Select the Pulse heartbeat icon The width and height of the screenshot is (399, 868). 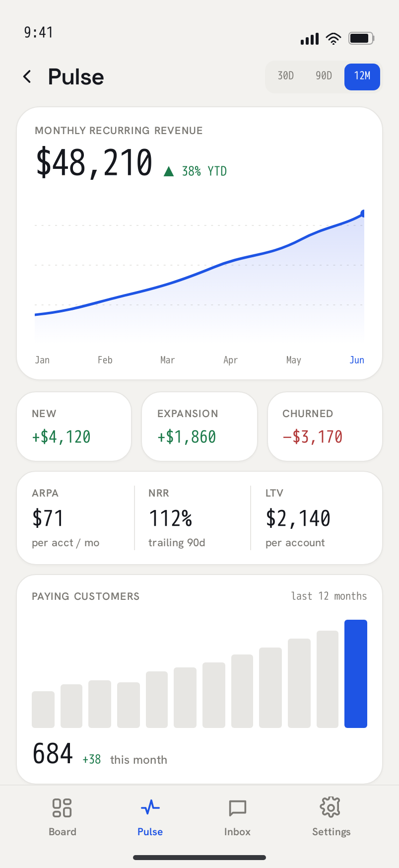150,807
